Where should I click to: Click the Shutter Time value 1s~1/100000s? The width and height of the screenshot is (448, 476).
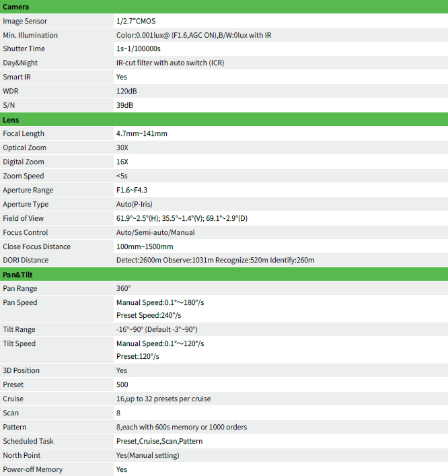click(139, 48)
